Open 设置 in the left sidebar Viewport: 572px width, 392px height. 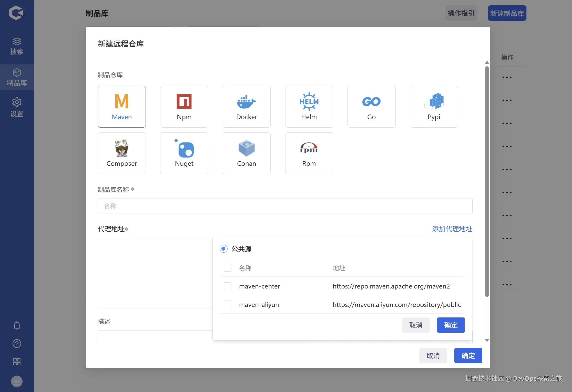point(17,107)
